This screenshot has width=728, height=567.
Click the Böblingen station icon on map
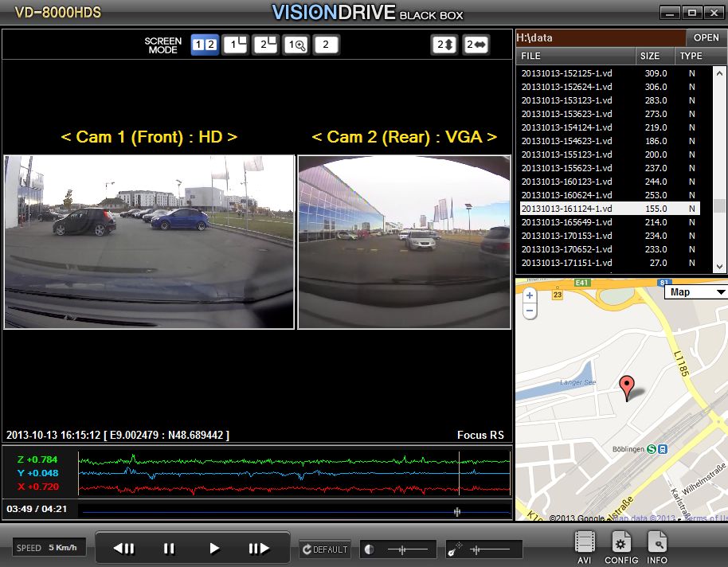click(x=657, y=449)
